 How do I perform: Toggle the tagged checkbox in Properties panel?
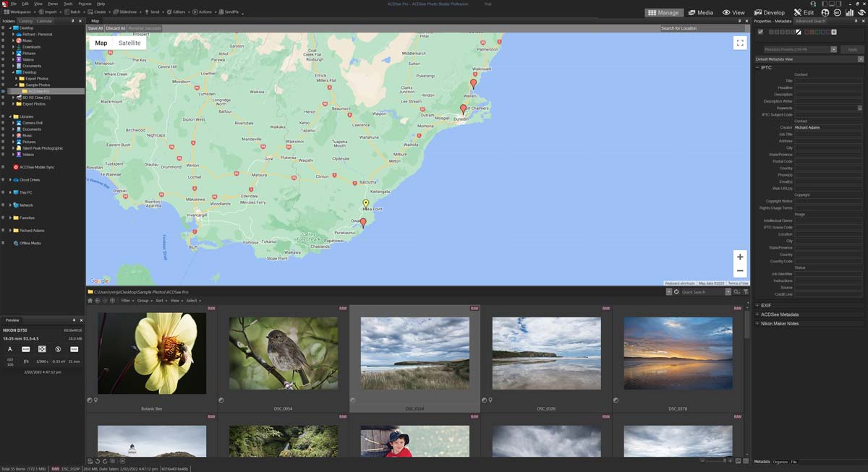(x=760, y=32)
